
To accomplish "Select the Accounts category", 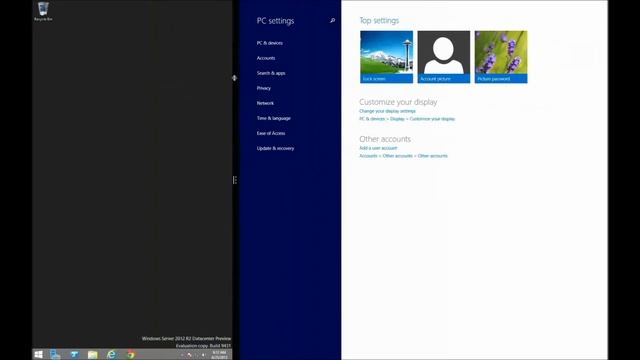I will tap(266, 58).
